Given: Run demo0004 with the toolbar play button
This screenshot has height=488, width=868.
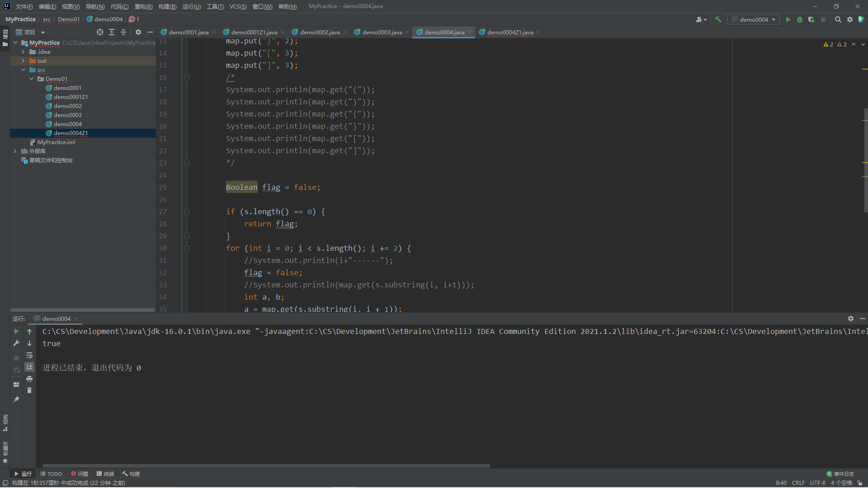Looking at the screenshot, I should [788, 19].
